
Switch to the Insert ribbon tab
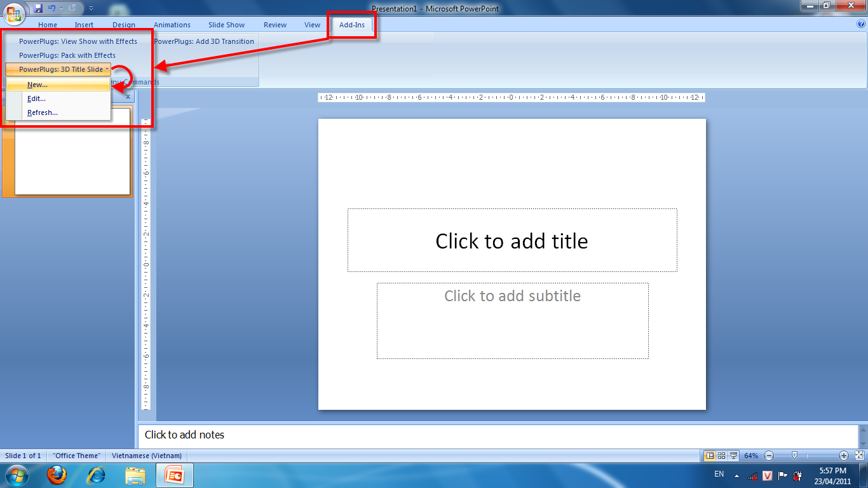tap(84, 25)
